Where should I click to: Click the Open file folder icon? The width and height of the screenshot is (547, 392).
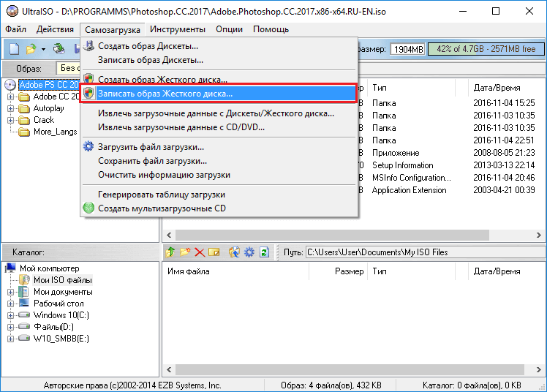click(31, 49)
